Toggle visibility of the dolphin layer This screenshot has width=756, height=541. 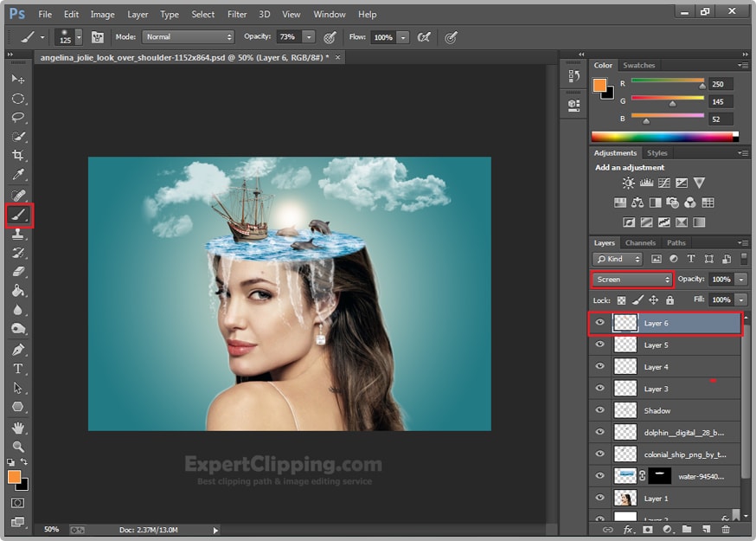(x=599, y=431)
